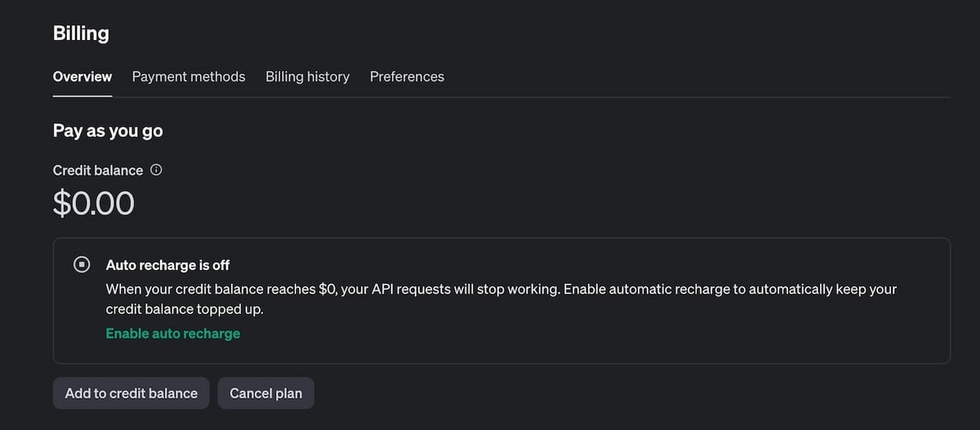Open the Billing history tab
Viewport: 980px width, 430px height.
coord(307,77)
